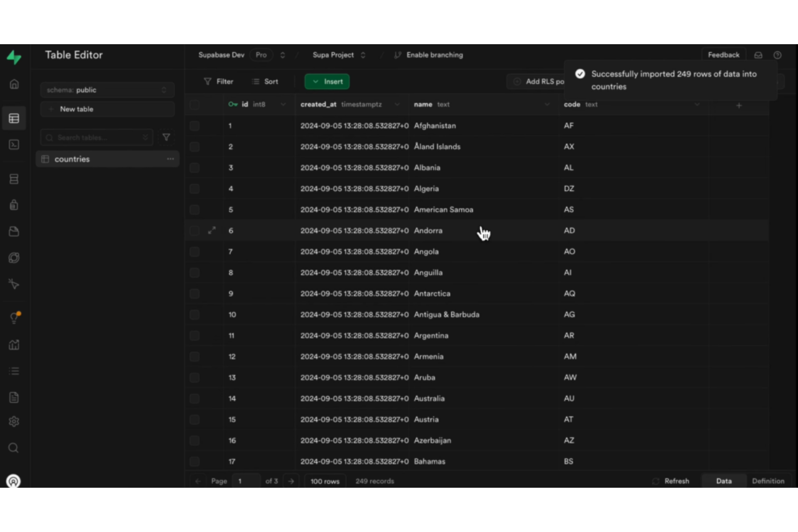Open the Table Editor sidebar icon

click(x=14, y=118)
